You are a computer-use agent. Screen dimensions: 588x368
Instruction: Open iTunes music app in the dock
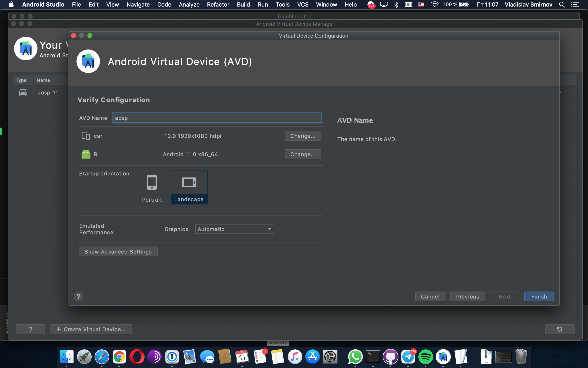click(x=295, y=357)
